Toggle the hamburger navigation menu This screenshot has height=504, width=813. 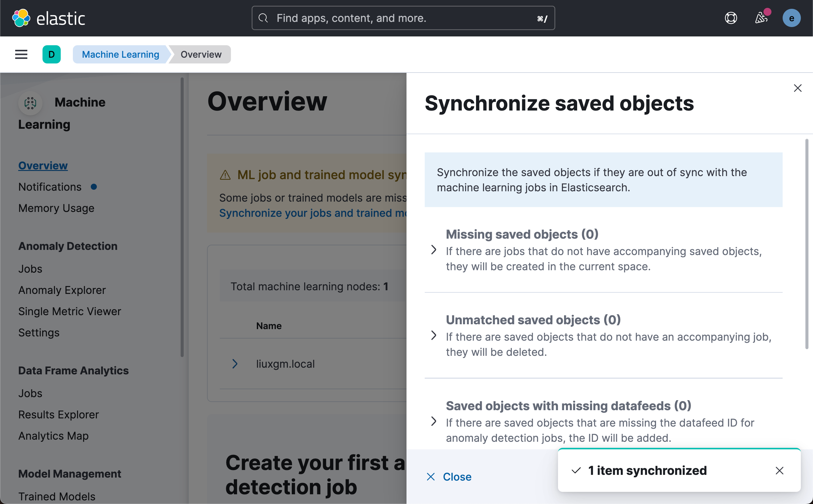[21, 54]
